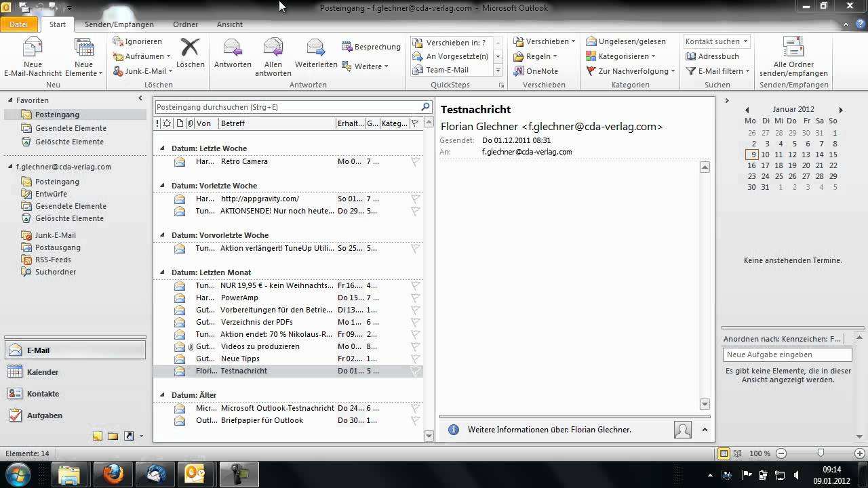Viewport: 868px width, 488px height.
Task: Open the Kontakte navigation button
Action: click(x=42, y=394)
